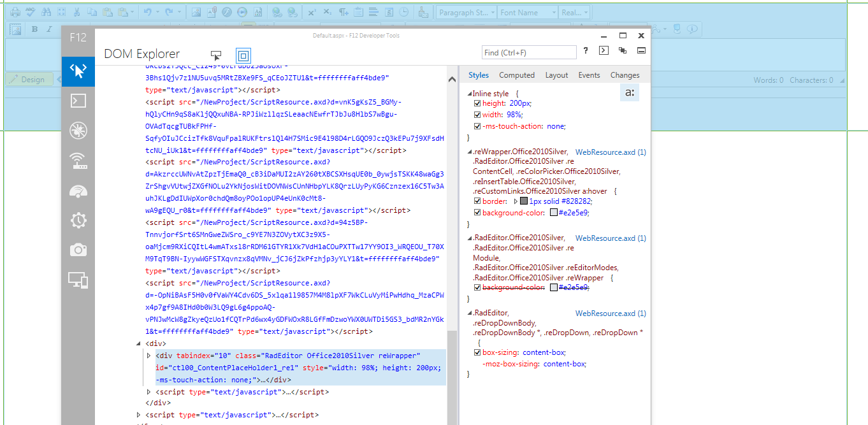The height and width of the screenshot is (425, 868).
Task: Collapse the .reWrapper.Office2010Silver rule block
Action: click(470, 152)
